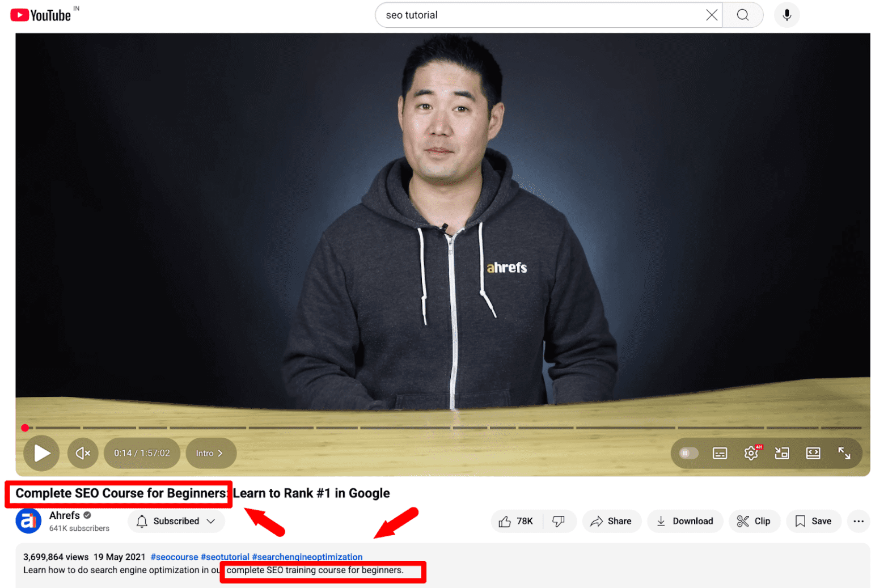Unmute the video with the speaker icon
This screenshot has width=871, height=588.
coord(83,453)
